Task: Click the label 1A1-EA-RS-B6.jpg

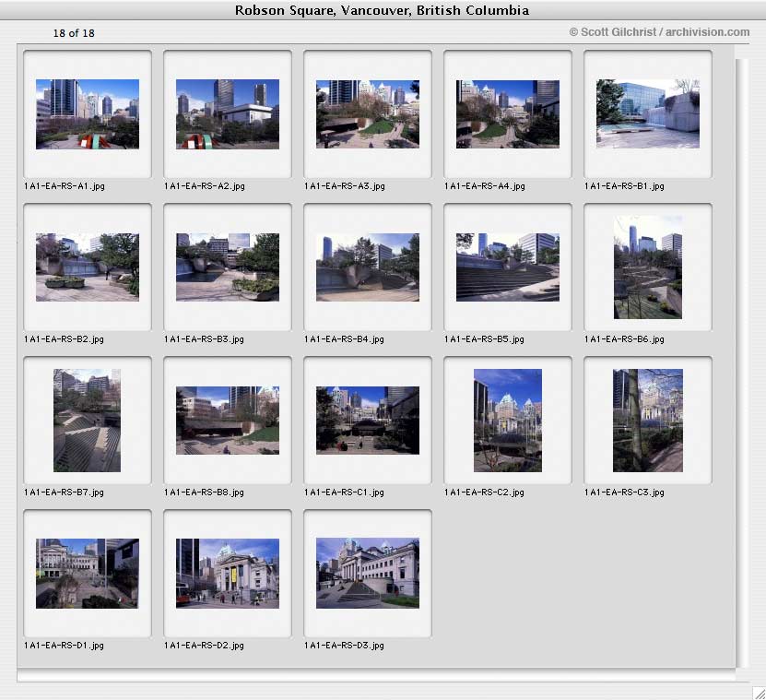Action: pyautogui.click(x=624, y=339)
